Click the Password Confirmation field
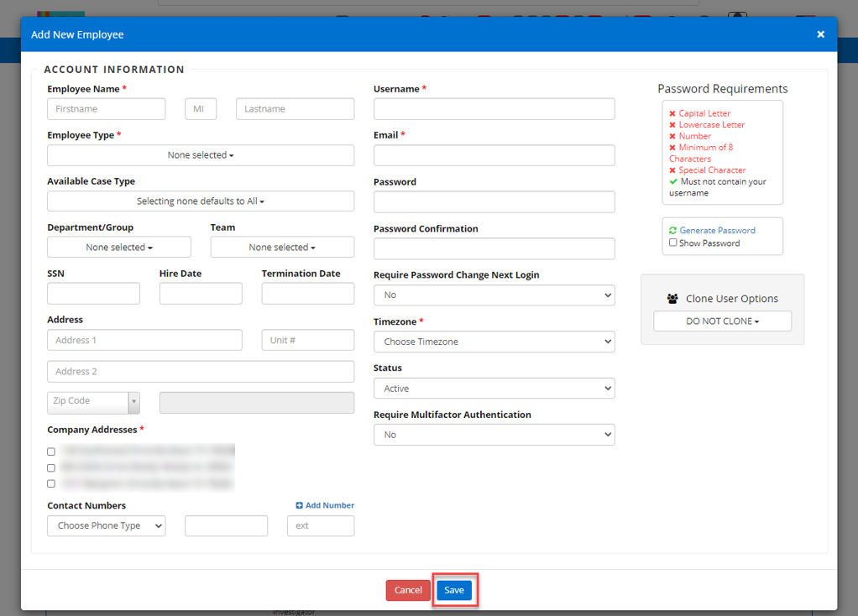858x616 pixels. pyautogui.click(x=494, y=249)
